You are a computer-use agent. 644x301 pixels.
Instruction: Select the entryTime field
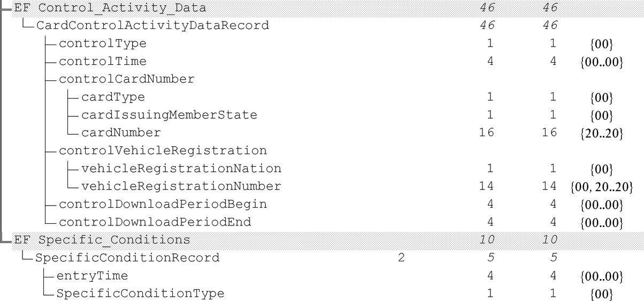pyautogui.click(x=92, y=276)
